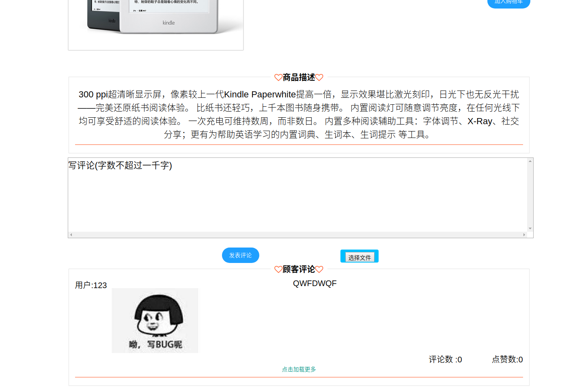Click left arrow of comment box horizontal scrollbar

(71, 235)
